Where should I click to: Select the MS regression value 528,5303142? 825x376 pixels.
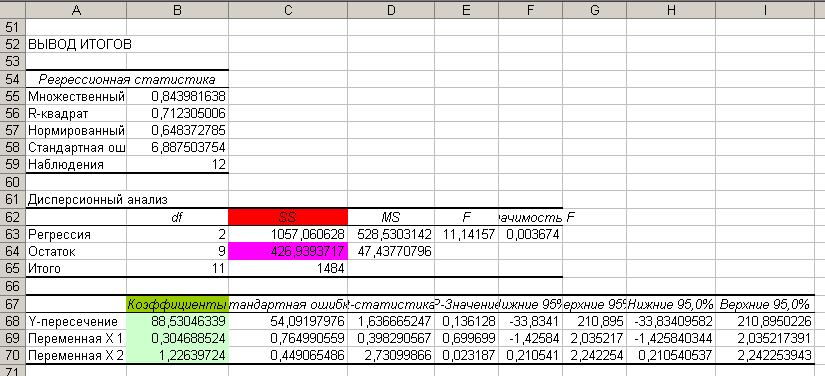[391, 235]
